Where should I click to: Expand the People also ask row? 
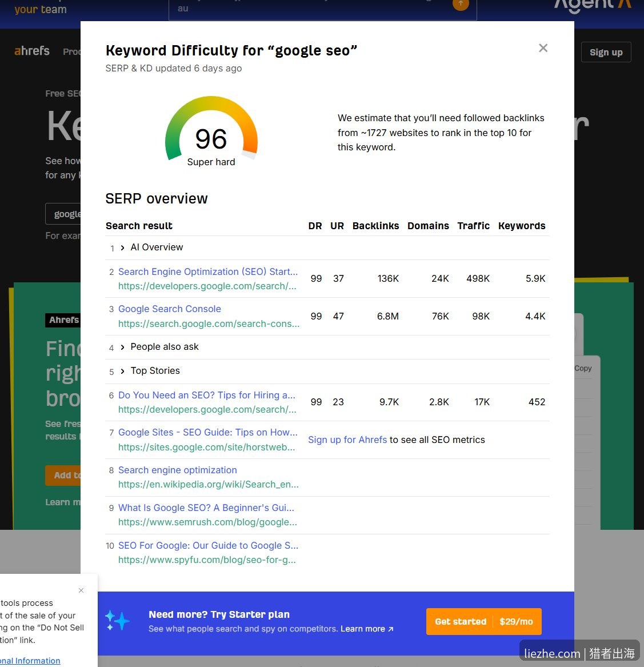click(122, 347)
